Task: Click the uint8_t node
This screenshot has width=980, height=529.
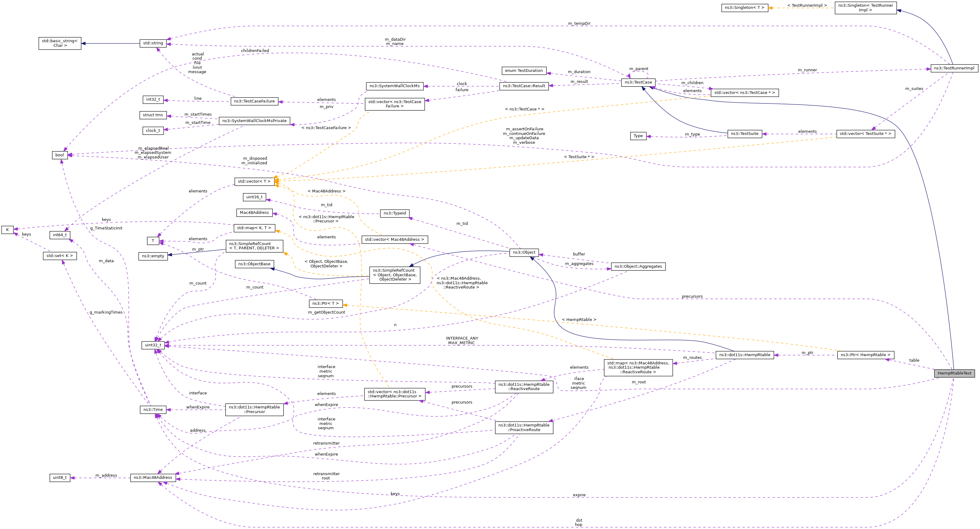Action: pos(60,478)
